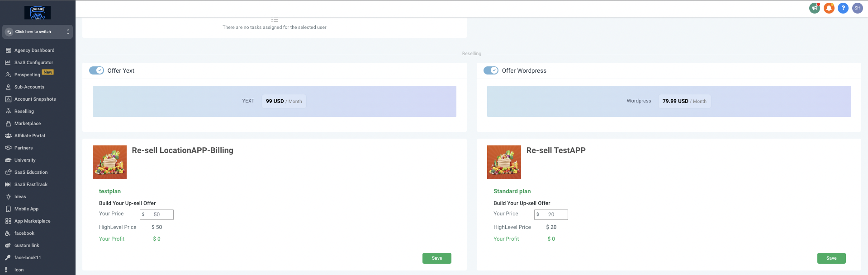Click the Agency Dashboard sidebar icon

pyautogui.click(x=8, y=51)
